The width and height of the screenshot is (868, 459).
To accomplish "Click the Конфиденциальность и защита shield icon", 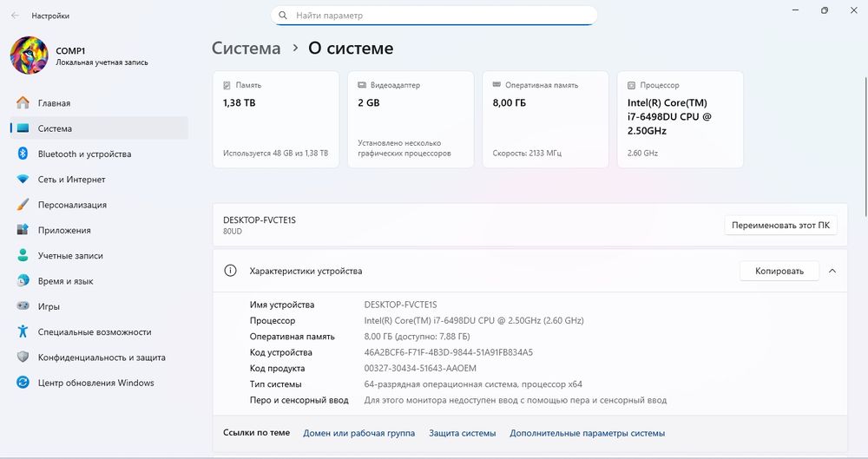I will pyautogui.click(x=23, y=357).
